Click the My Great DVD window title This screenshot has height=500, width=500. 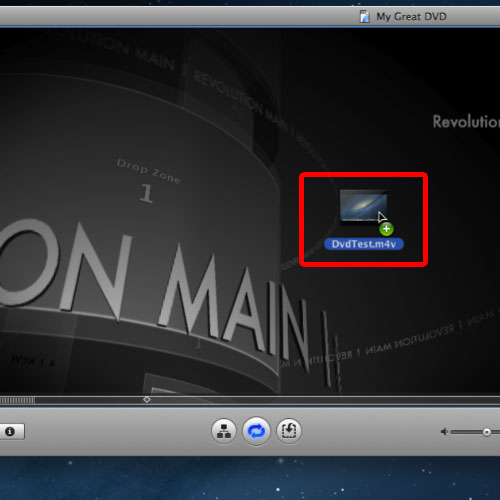[411, 16]
